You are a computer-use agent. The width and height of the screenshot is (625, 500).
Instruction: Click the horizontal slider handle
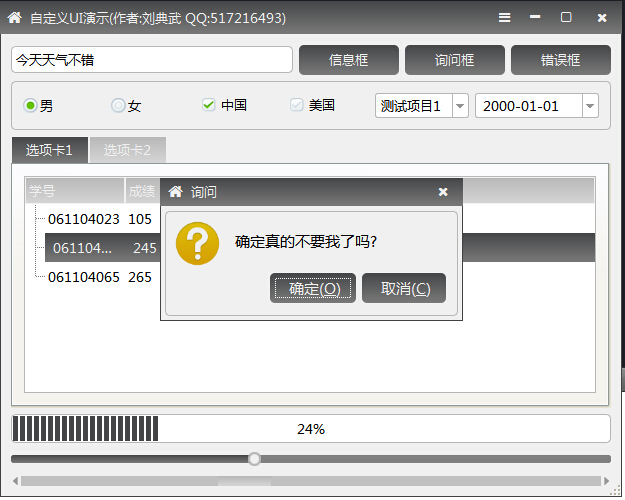[254, 459]
